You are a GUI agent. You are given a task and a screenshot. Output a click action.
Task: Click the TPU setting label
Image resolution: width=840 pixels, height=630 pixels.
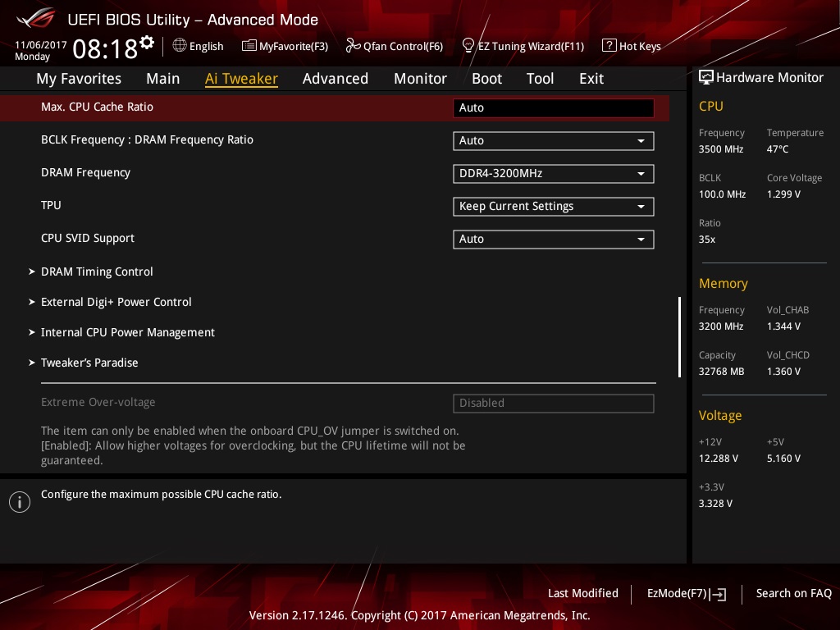[x=51, y=205]
